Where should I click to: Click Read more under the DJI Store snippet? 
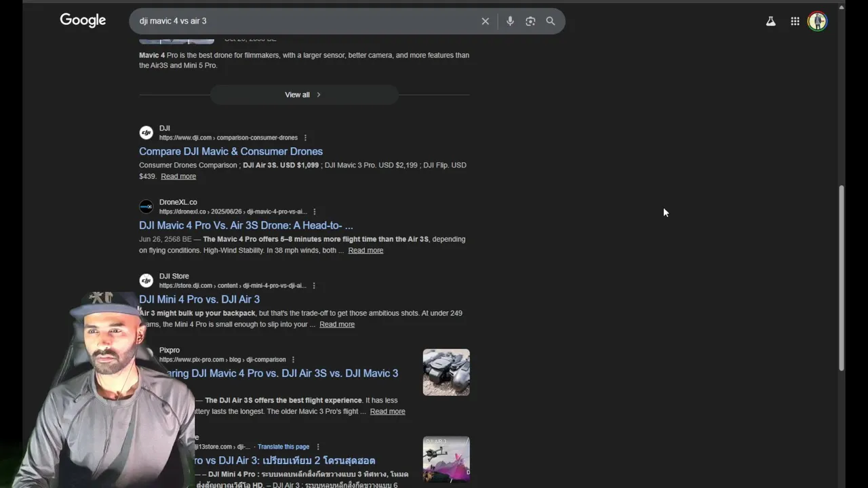click(337, 324)
